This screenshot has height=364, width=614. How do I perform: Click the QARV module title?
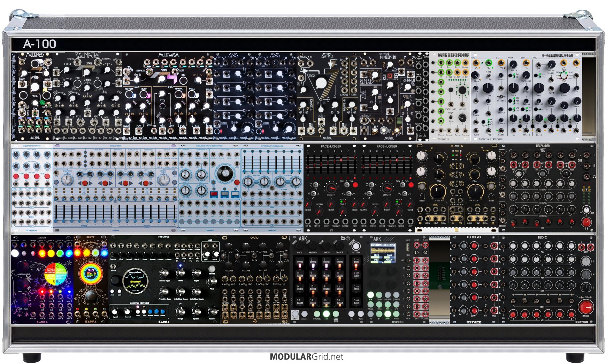pyautogui.click(x=254, y=238)
